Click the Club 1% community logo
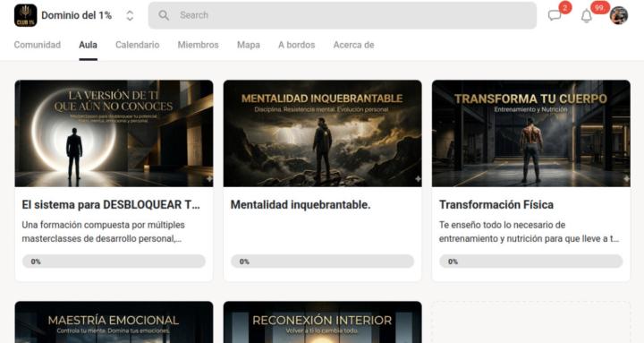The image size is (644, 343). point(25,15)
